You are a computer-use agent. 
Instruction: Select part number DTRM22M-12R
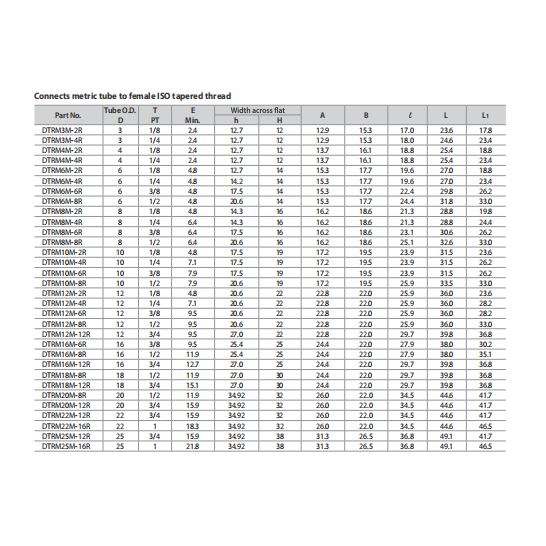click(x=66, y=416)
